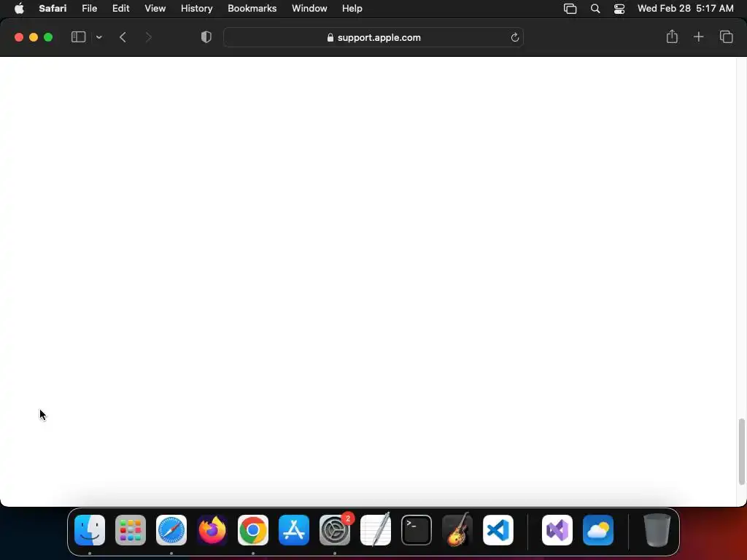Close the Safari window

click(19, 37)
